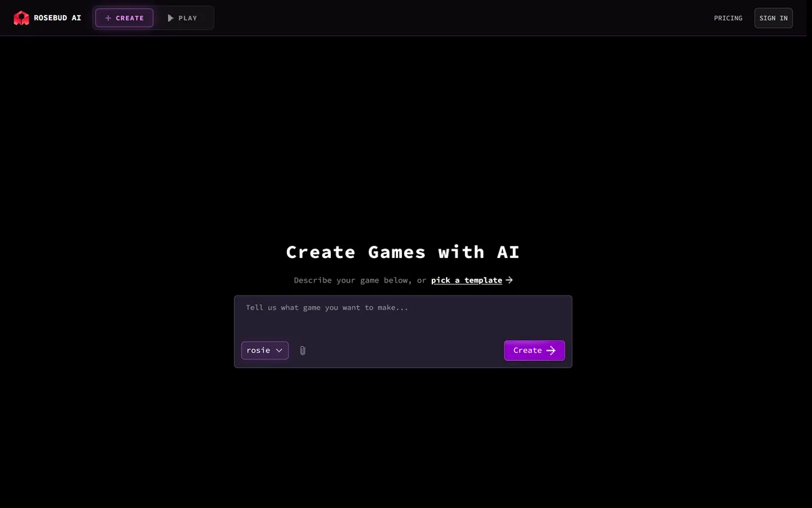
Task: Focus the game description text field
Action: [x=403, y=316]
